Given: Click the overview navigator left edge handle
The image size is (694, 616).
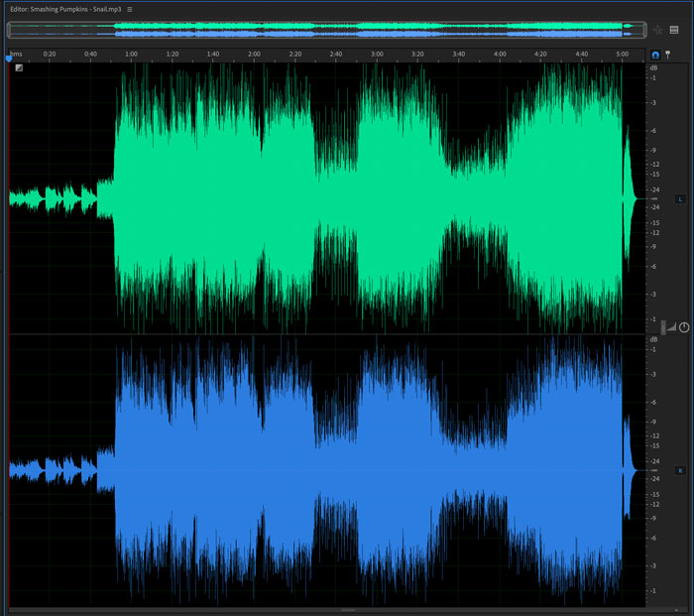Looking at the screenshot, I should [9, 30].
